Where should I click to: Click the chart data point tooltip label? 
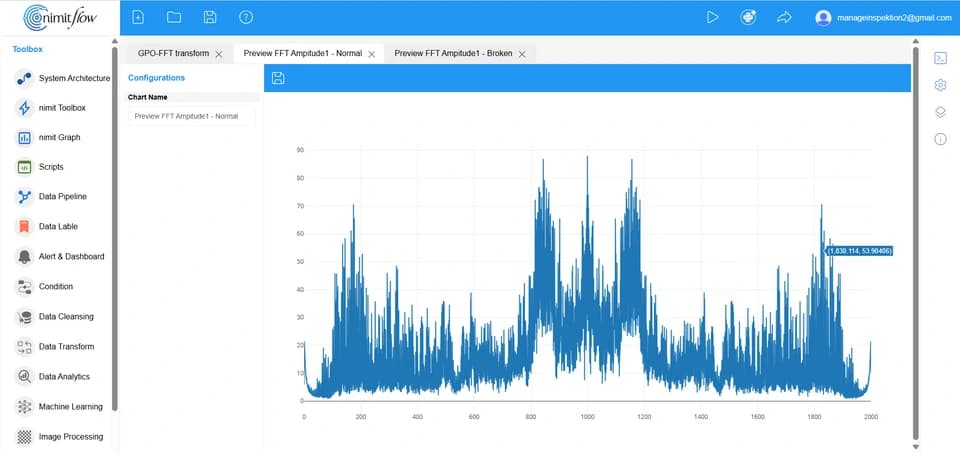[x=860, y=251]
